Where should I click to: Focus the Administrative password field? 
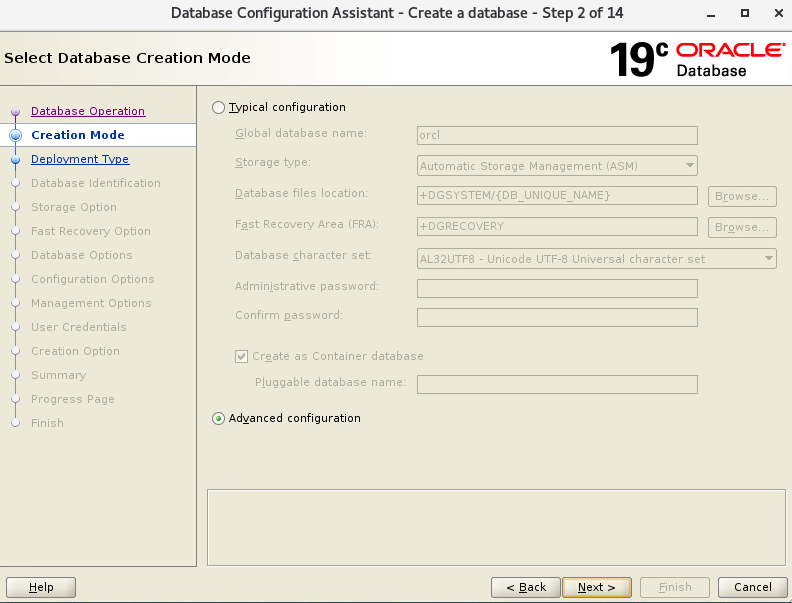pos(557,288)
